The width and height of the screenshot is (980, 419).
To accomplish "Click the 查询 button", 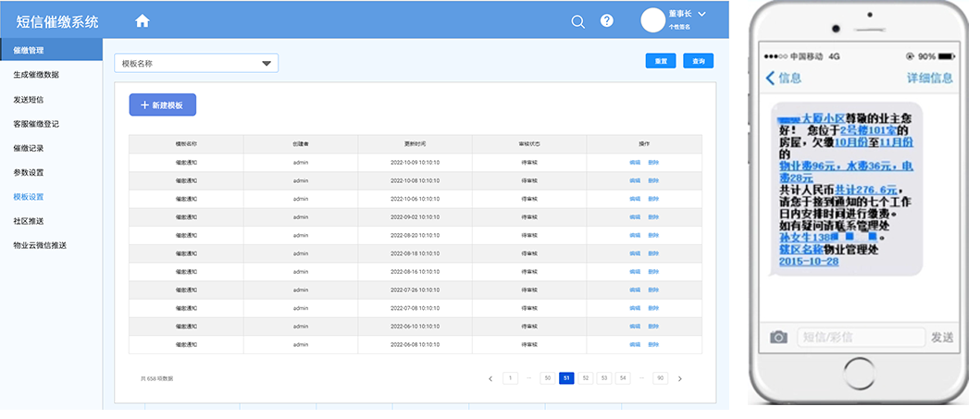I will [x=699, y=61].
